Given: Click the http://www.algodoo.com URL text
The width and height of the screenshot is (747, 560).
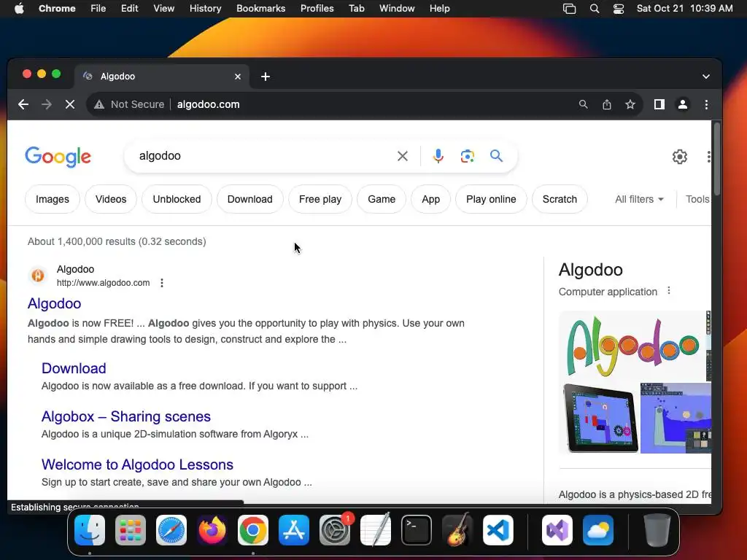Looking at the screenshot, I should coord(103,283).
